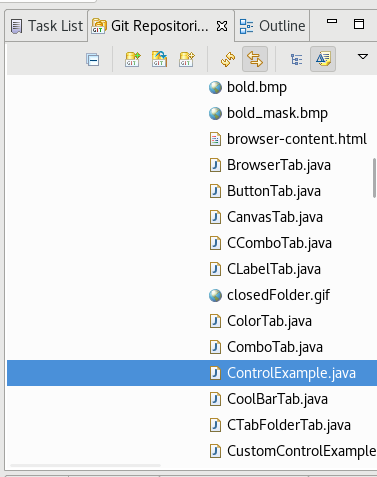Click the Java file icon of CoolBarTab.java

[215, 399]
